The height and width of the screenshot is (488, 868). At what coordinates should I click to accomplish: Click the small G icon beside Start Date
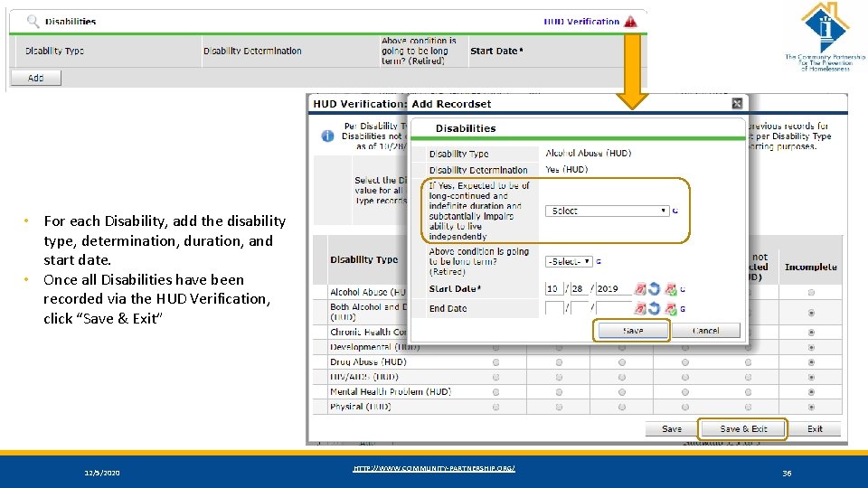coord(683,289)
